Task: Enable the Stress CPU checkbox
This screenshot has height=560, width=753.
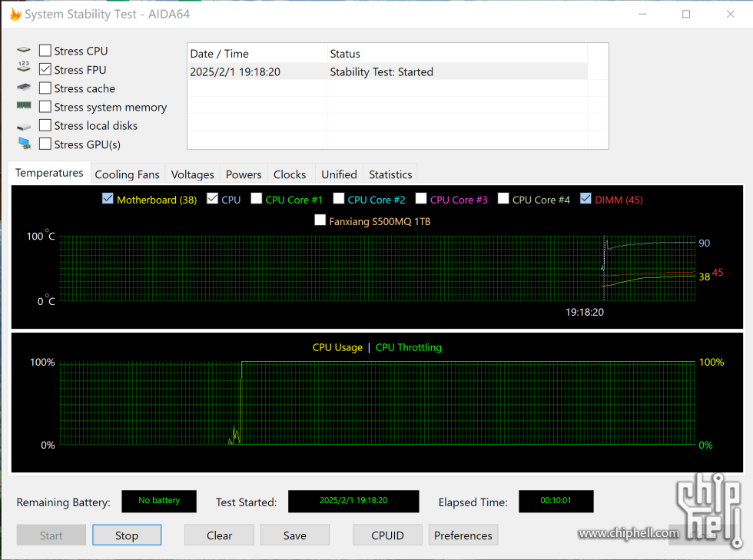Action: click(x=45, y=51)
